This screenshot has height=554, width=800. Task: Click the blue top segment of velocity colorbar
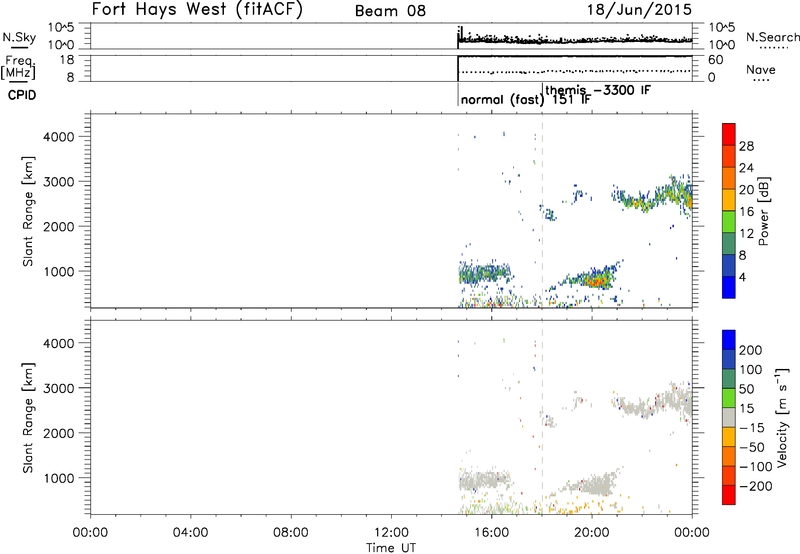(x=729, y=340)
